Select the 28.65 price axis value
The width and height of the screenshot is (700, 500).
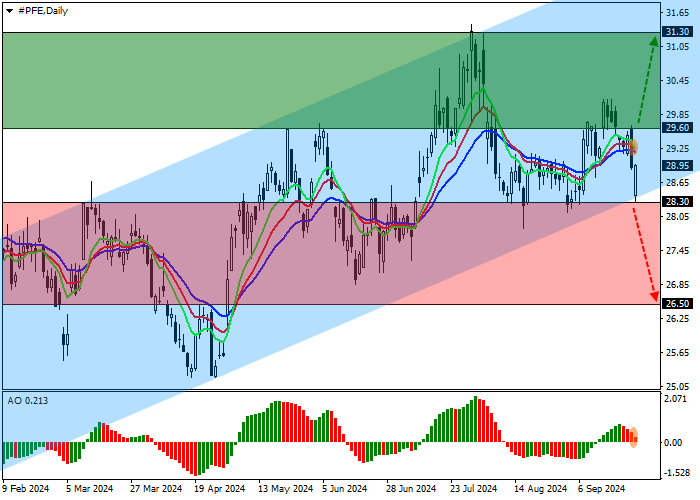click(x=677, y=183)
